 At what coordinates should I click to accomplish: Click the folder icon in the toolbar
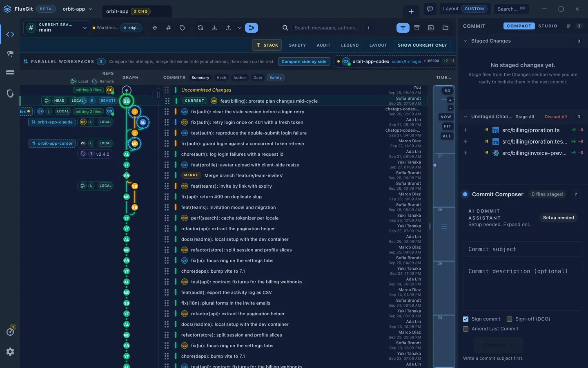click(445, 28)
